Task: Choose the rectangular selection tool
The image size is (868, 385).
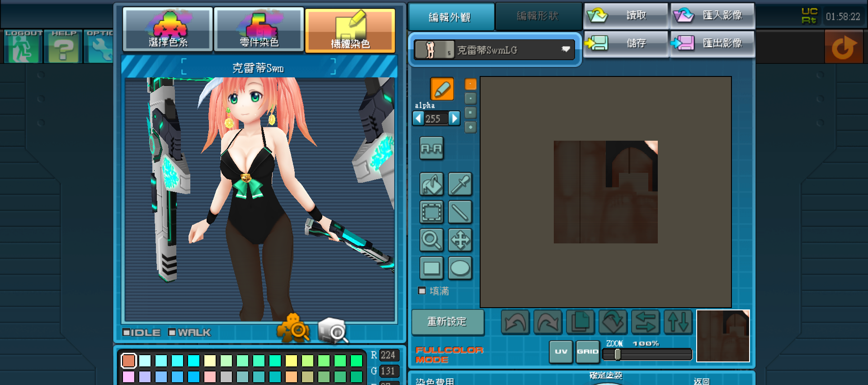Action: pos(432,212)
